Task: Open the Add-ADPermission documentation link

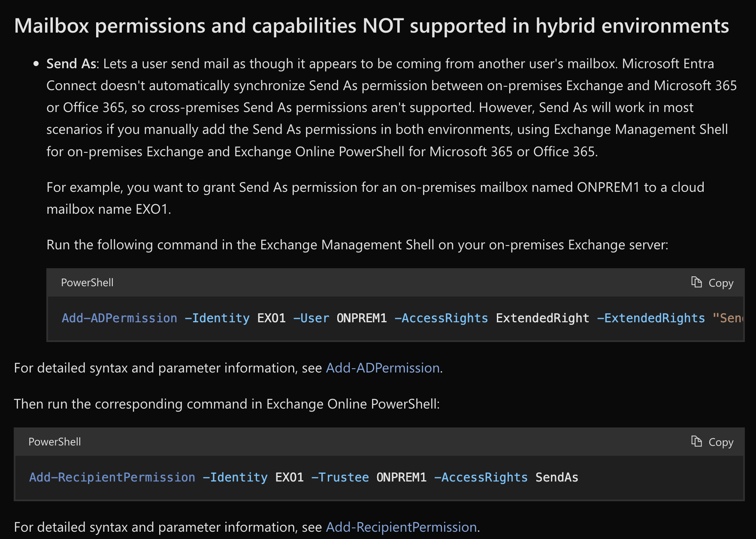Action: pos(382,368)
